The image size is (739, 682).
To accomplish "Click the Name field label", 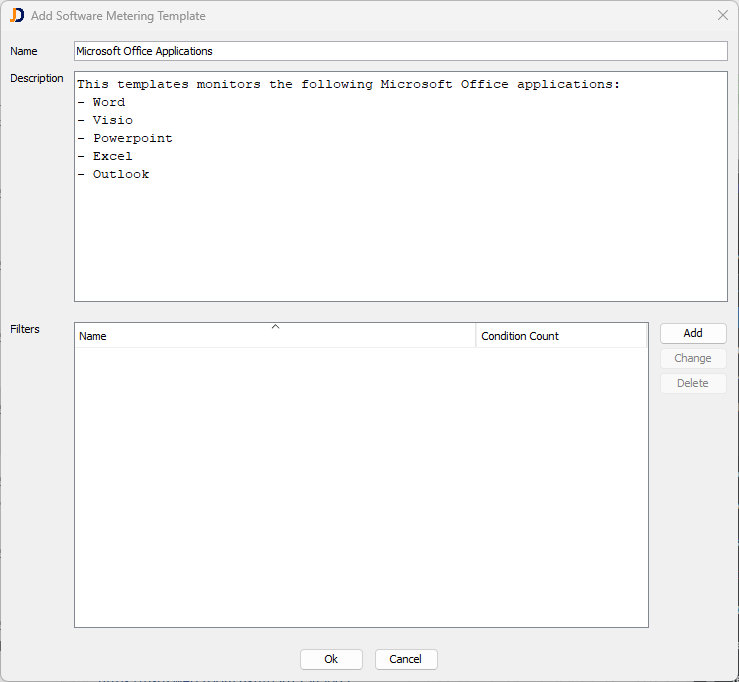I will tap(24, 51).
